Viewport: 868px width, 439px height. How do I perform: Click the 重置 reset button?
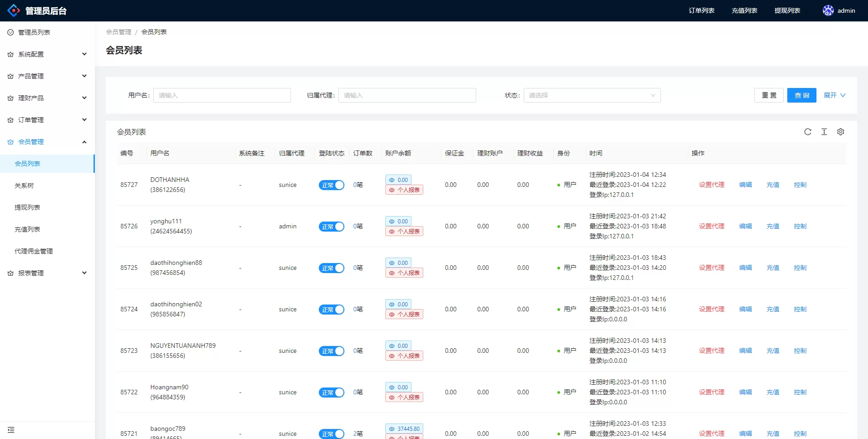click(769, 95)
